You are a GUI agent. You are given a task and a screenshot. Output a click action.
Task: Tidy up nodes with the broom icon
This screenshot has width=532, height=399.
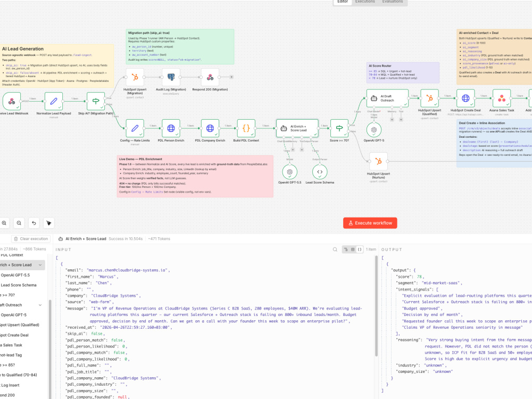point(49,223)
